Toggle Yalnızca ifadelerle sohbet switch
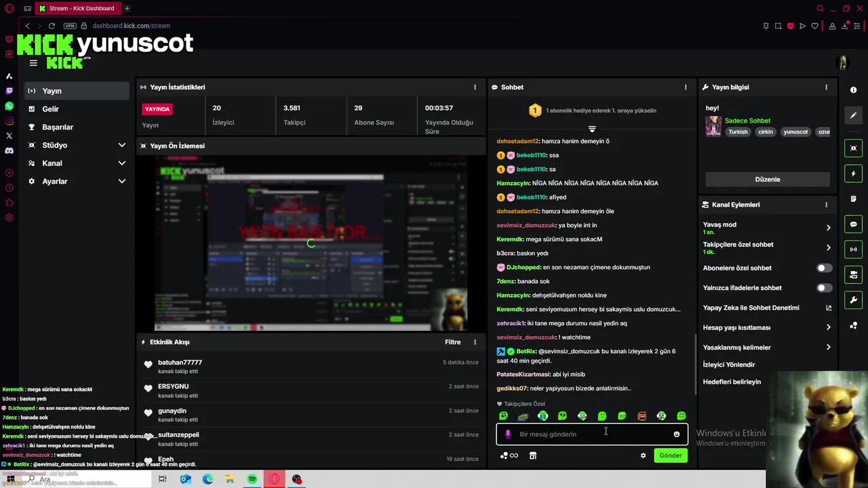 pos(824,288)
